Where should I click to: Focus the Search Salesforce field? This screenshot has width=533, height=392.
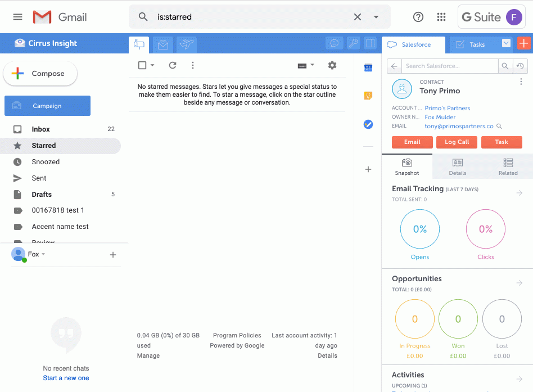coord(450,66)
